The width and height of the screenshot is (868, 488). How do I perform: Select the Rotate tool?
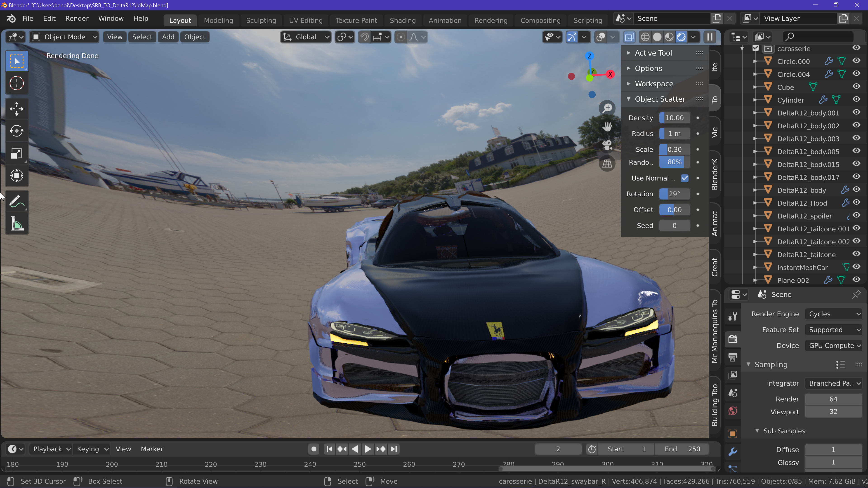click(17, 131)
